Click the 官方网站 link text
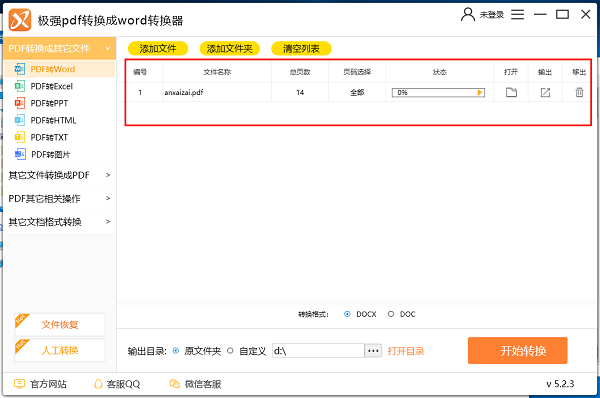600x398 pixels. pyautogui.click(x=48, y=384)
